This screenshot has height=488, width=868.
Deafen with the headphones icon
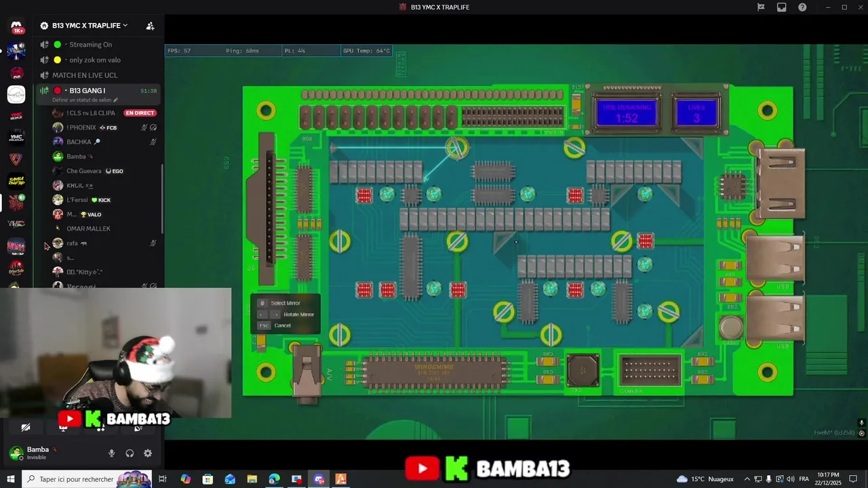coord(130,453)
